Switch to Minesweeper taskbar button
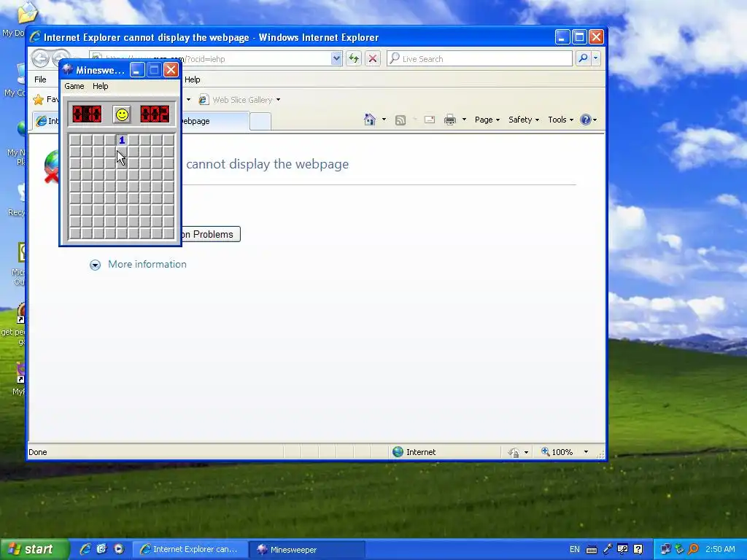 point(307,550)
